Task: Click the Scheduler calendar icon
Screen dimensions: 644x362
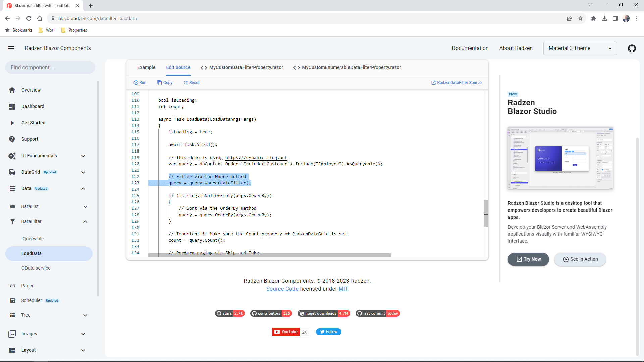Action: (12, 300)
